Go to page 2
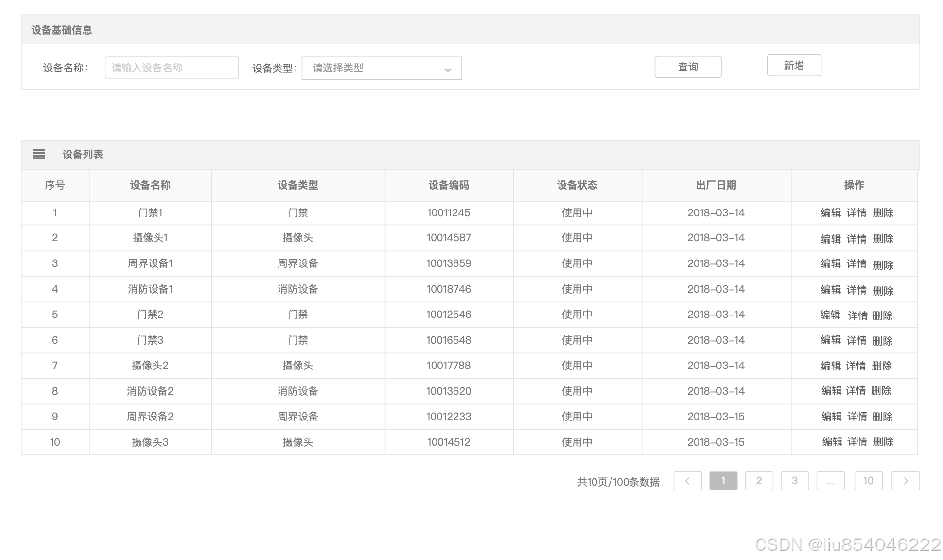Viewport: 943px width, 560px height. point(759,481)
